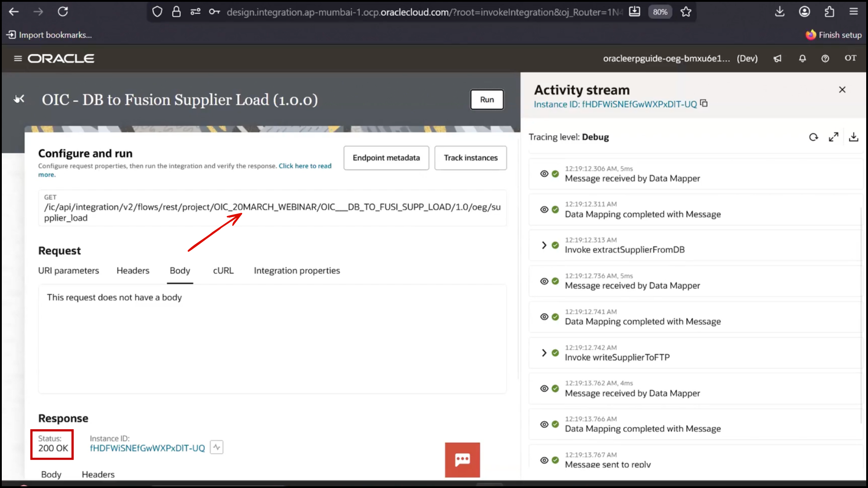Open the Integration properties tab
This screenshot has height=488, width=868.
[297, 271]
